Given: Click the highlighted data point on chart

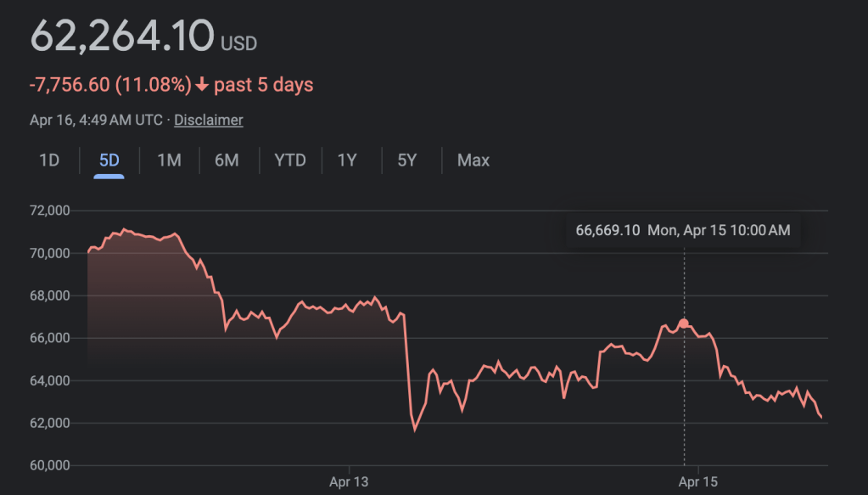Looking at the screenshot, I should click(x=684, y=323).
